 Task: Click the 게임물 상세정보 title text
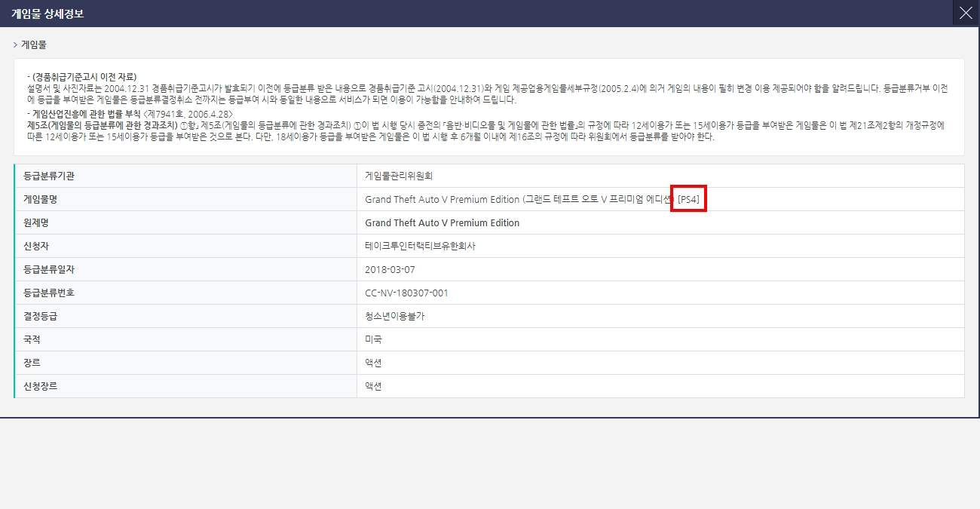click(x=47, y=14)
